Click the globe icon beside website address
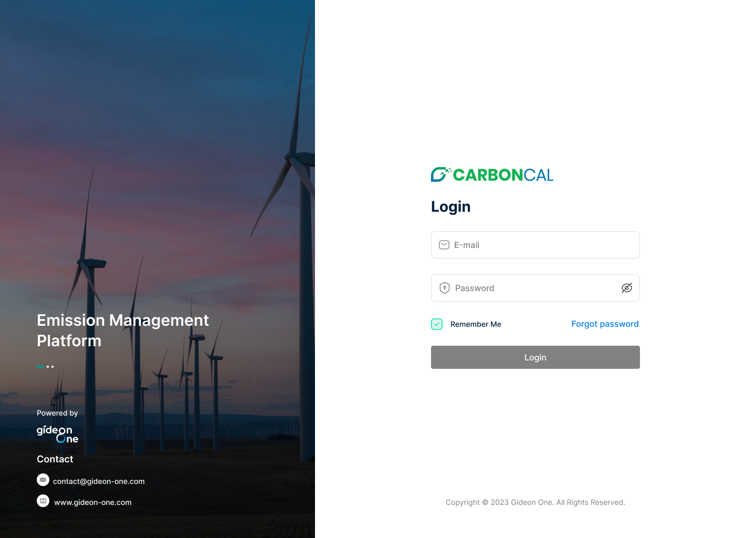 click(43, 501)
